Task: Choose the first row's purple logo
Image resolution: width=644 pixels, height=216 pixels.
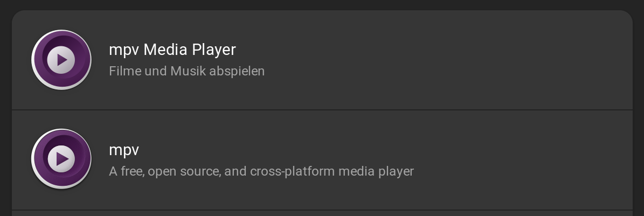Action: pyautogui.click(x=61, y=60)
